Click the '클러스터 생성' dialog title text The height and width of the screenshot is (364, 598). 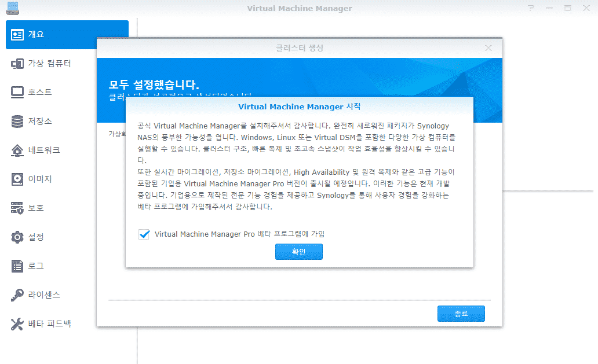pos(300,48)
